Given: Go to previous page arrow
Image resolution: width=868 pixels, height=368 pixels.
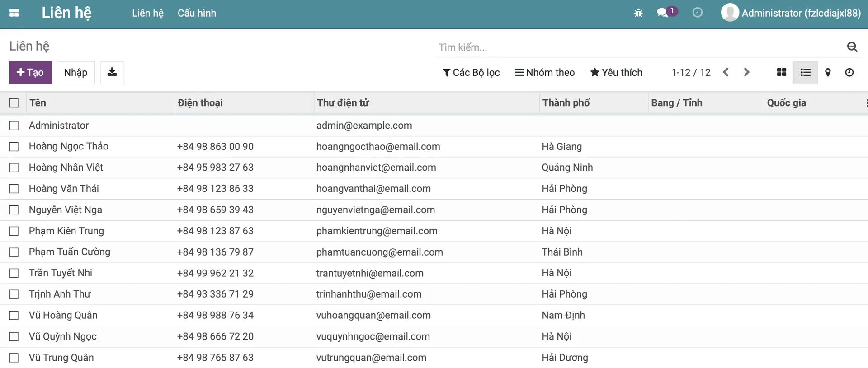Looking at the screenshot, I should (x=726, y=72).
